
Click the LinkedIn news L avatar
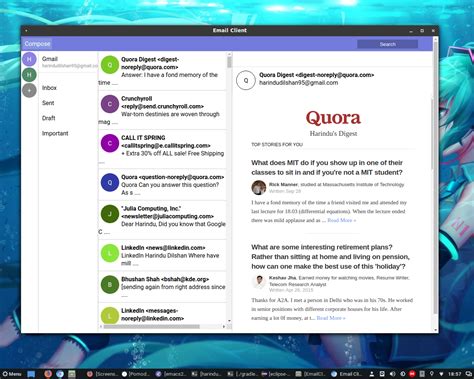tap(110, 253)
